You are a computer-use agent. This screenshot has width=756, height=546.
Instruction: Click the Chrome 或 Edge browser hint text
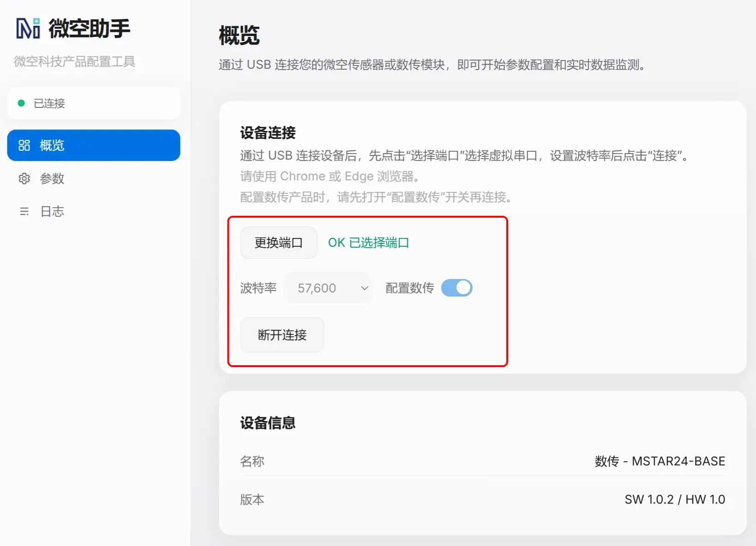click(330, 176)
